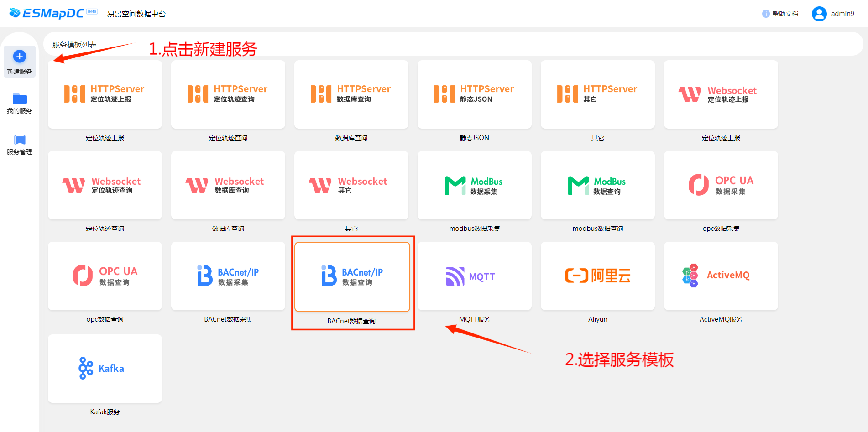Click the admin9 username

point(842,14)
